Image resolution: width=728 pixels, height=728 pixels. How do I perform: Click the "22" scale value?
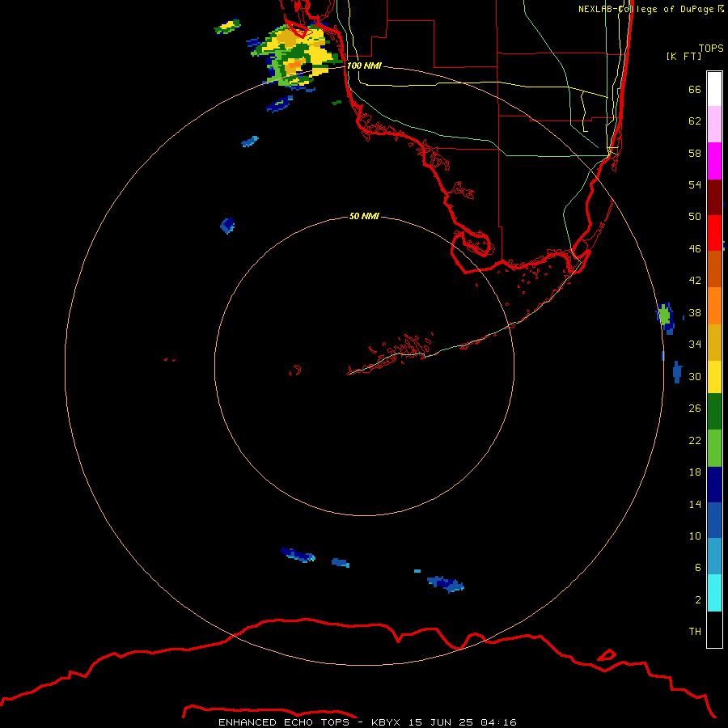point(695,440)
